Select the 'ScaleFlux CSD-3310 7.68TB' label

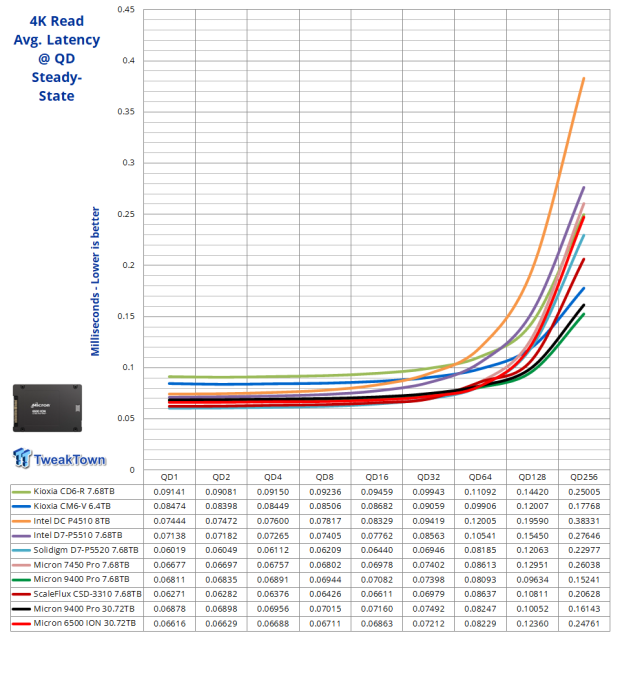click(87, 594)
